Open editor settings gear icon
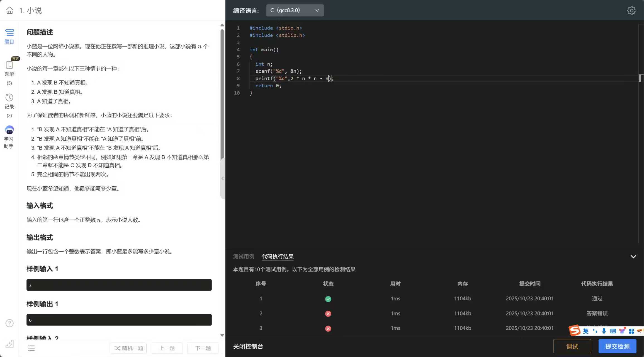 click(x=631, y=11)
